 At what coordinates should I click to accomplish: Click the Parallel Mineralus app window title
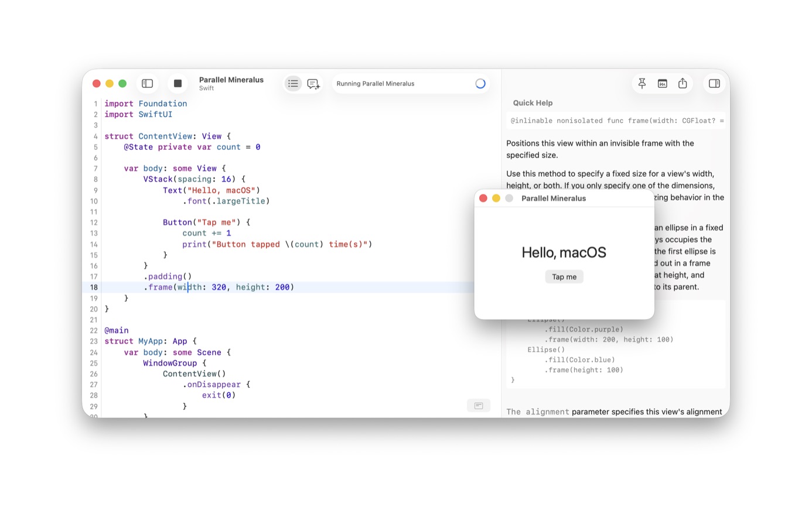(554, 198)
